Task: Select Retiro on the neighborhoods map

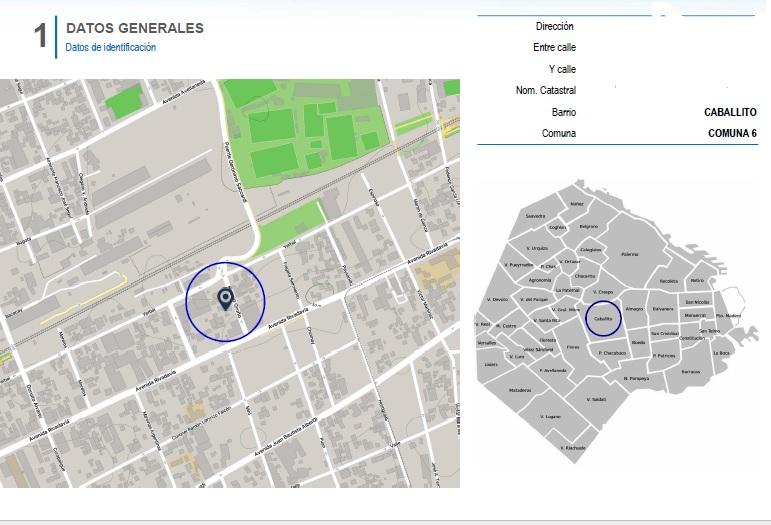Action: click(697, 280)
